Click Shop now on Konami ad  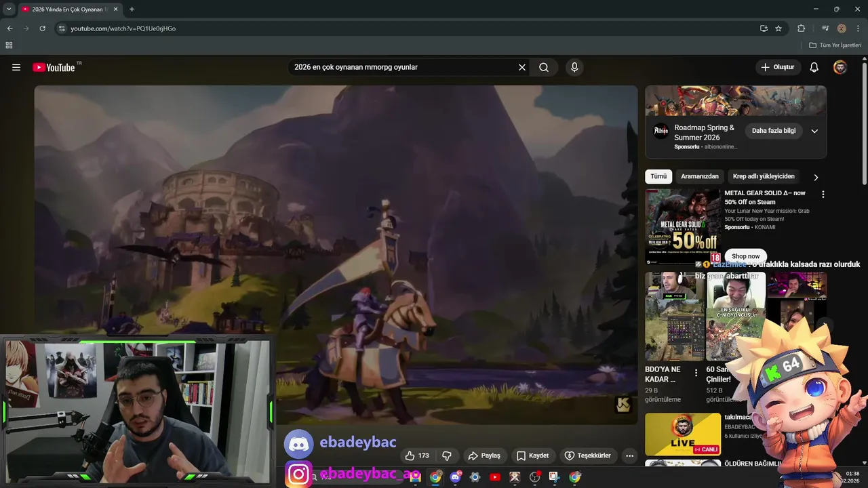[745, 256]
